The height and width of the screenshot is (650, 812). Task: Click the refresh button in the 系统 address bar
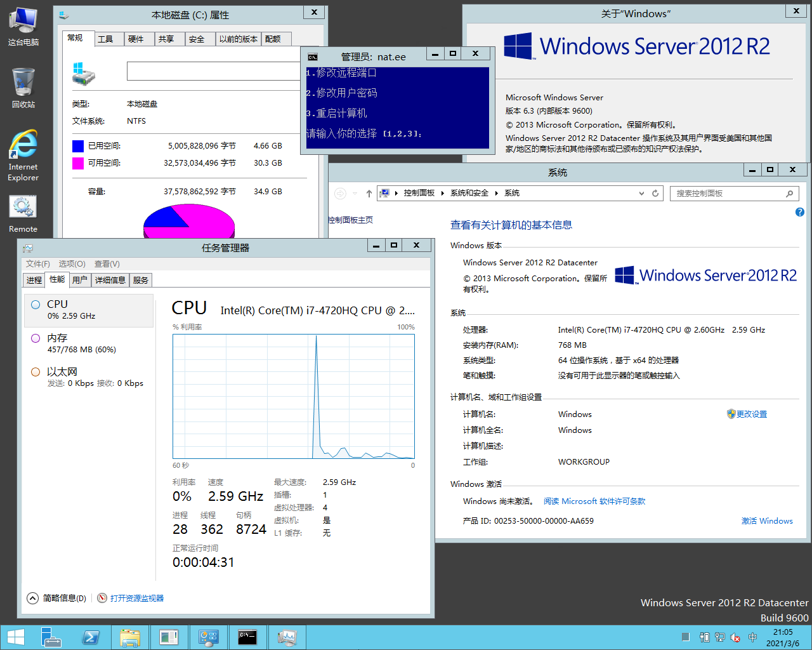pyautogui.click(x=655, y=193)
